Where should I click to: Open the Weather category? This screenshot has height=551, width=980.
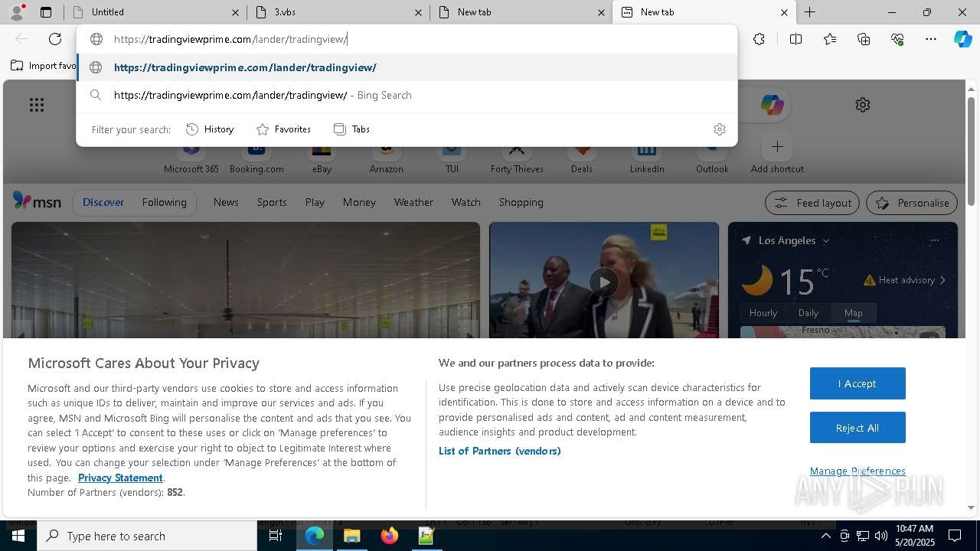pyautogui.click(x=413, y=202)
